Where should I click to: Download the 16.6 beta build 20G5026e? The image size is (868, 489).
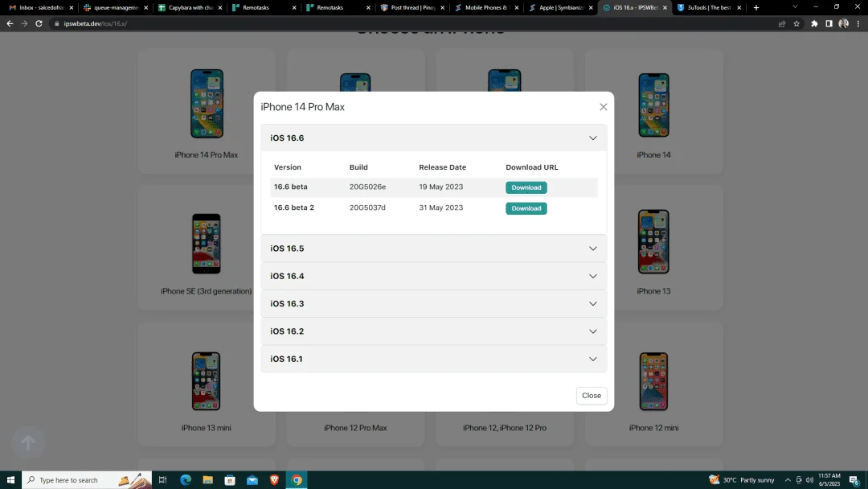[526, 187]
